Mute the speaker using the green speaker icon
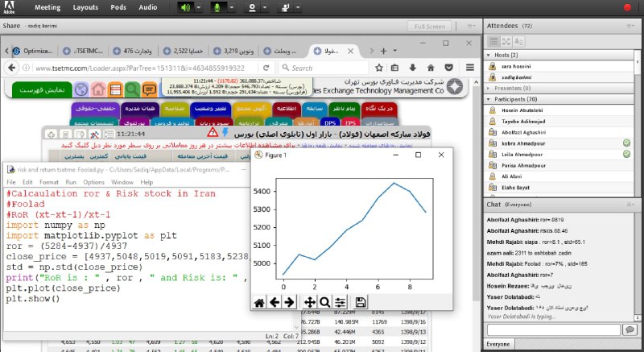644x352 pixels. coord(186,7)
